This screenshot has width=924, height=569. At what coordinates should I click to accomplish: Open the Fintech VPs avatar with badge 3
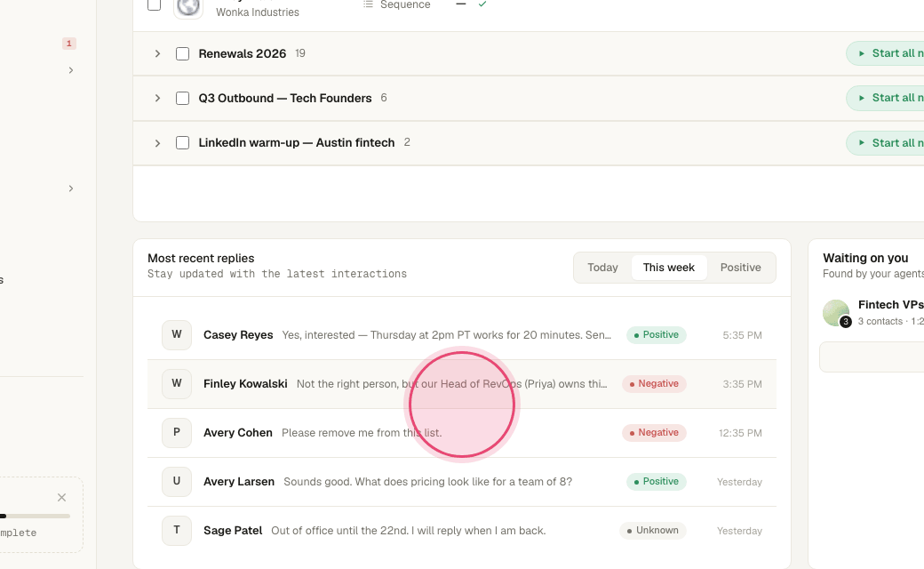(x=836, y=313)
